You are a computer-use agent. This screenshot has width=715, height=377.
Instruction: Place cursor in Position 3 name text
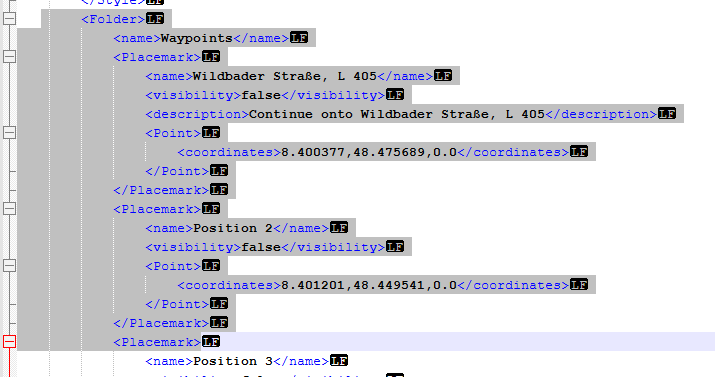tap(233, 361)
